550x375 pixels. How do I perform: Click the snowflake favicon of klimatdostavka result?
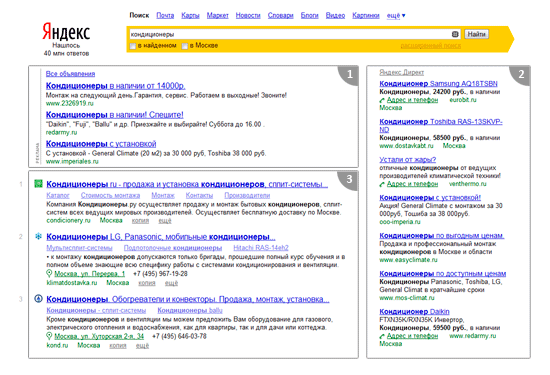pos(38,236)
